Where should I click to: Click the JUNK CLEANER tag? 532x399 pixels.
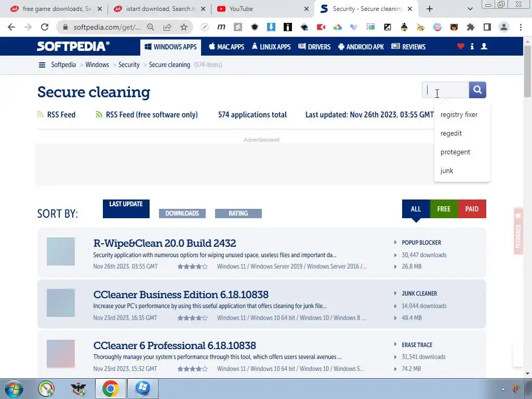[419, 294]
